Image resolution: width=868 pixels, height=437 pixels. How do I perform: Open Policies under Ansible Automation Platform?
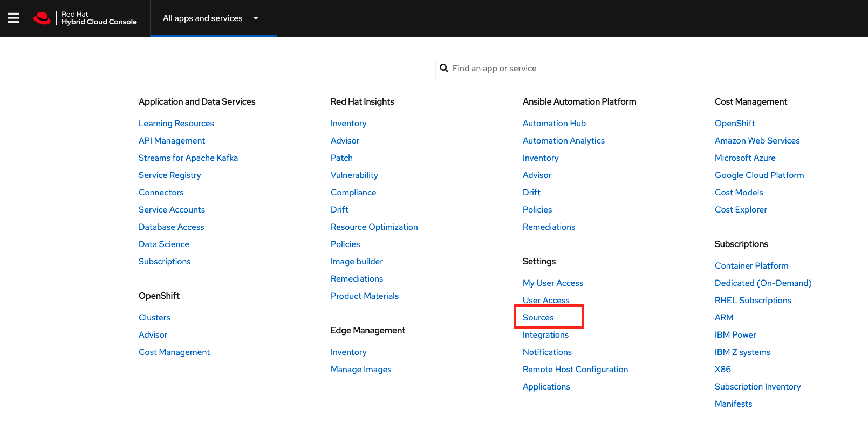coord(537,210)
